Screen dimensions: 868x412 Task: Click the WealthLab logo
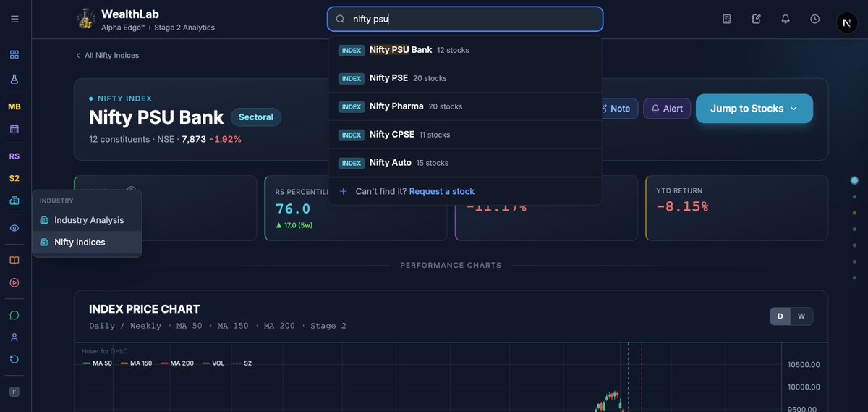pos(85,19)
